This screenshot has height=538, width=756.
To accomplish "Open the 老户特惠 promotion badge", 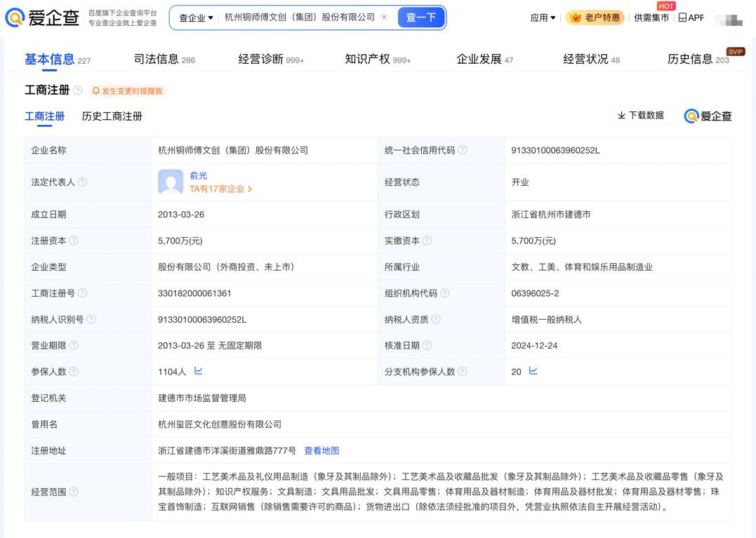I will click(x=595, y=18).
